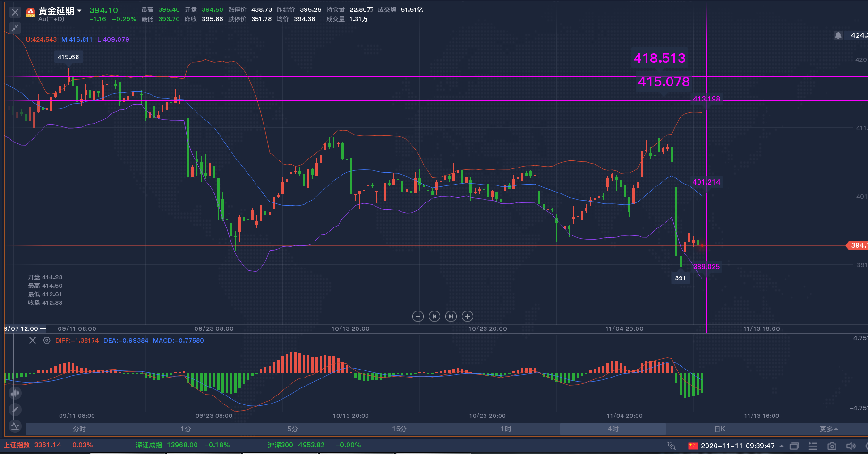Zoom in the chart with the plus button

point(468,316)
